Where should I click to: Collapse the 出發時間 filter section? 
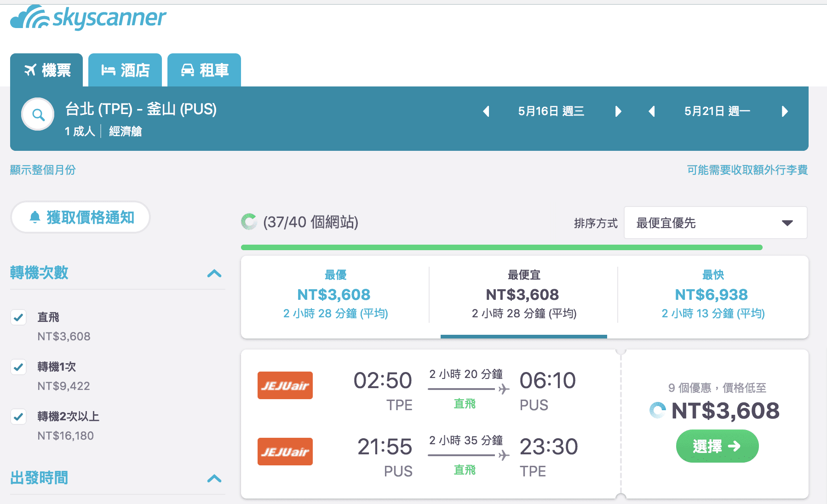[214, 479]
